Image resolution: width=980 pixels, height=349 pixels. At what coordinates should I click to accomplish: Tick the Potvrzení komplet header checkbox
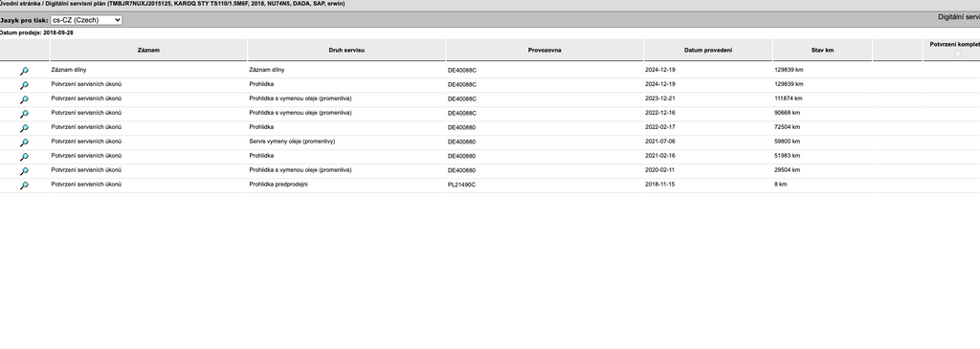pyautogui.click(x=957, y=55)
